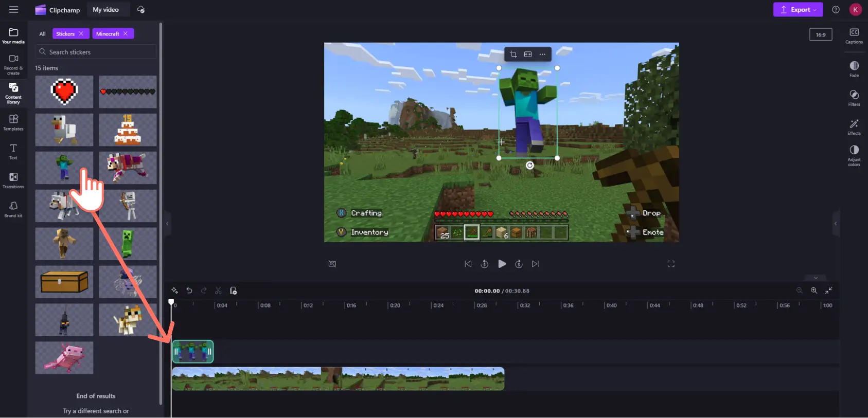Undo the last action in timeline
Image resolution: width=868 pixels, height=418 pixels.
click(189, 291)
